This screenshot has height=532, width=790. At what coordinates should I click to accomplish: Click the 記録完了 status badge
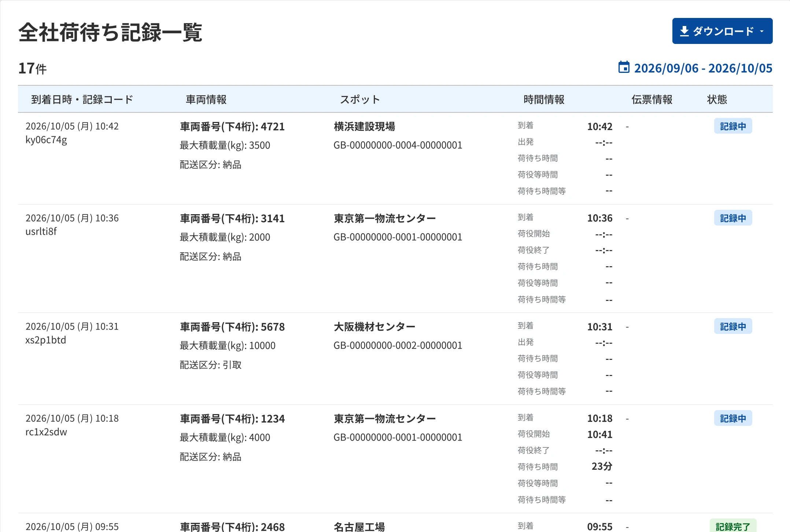click(x=733, y=526)
